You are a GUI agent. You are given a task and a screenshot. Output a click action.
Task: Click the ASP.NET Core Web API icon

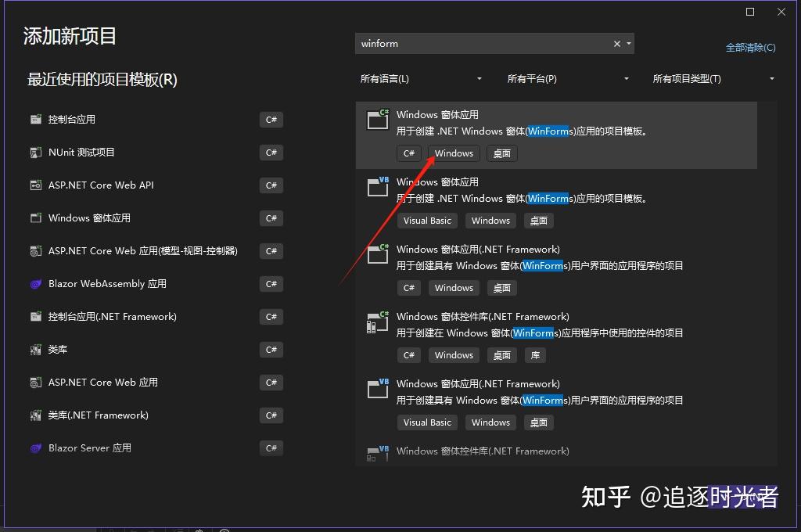(x=36, y=185)
